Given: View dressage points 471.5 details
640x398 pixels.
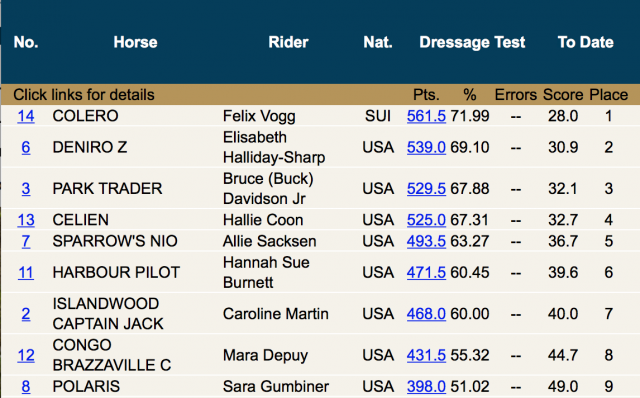Looking at the screenshot, I should tap(426, 272).
